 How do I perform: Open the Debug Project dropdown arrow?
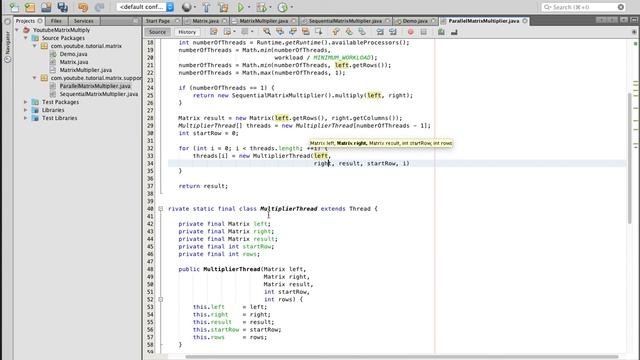(x=270, y=7)
